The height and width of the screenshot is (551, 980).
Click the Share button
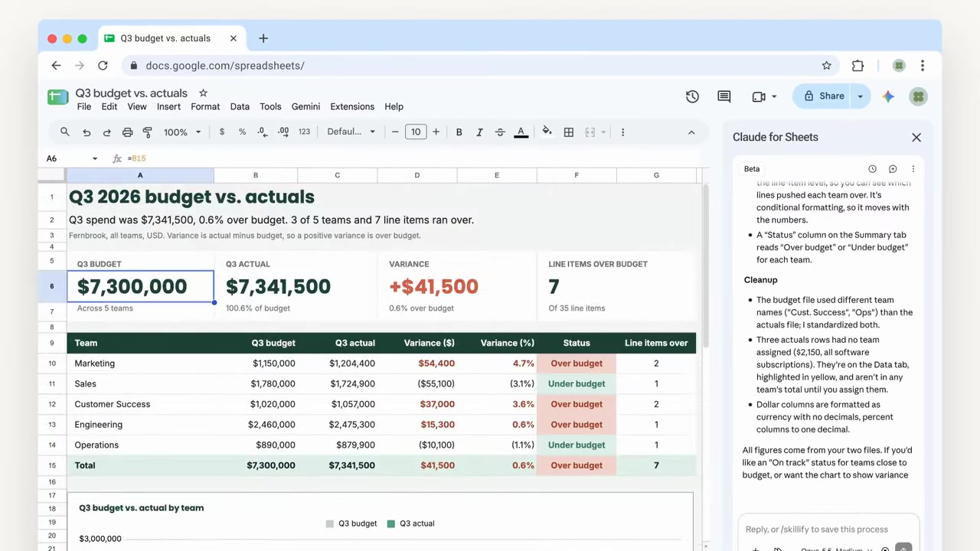(825, 96)
